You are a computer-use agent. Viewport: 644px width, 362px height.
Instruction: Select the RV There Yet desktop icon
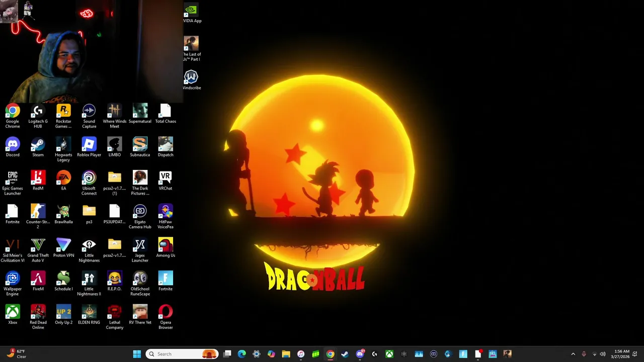[x=140, y=315]
